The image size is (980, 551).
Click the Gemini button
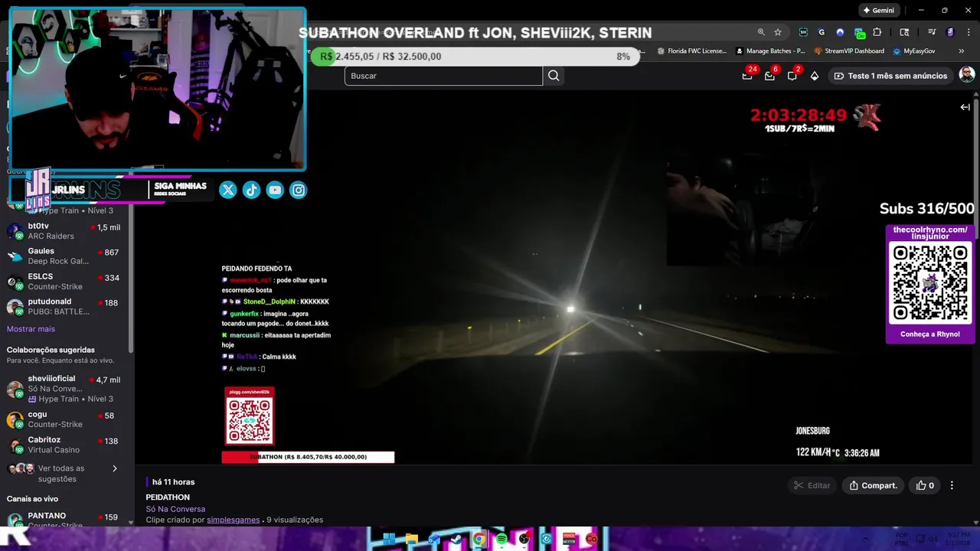point(878,11)
